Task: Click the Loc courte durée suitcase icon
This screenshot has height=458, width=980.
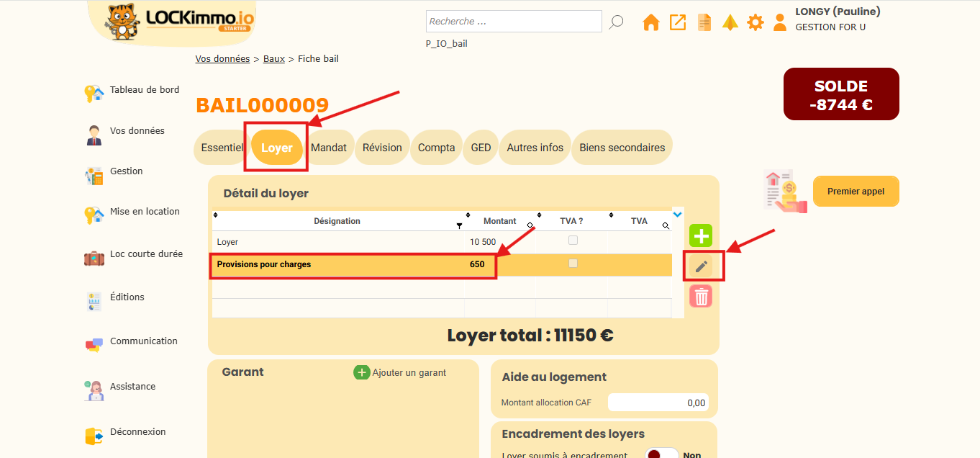Action: (94, 257)
